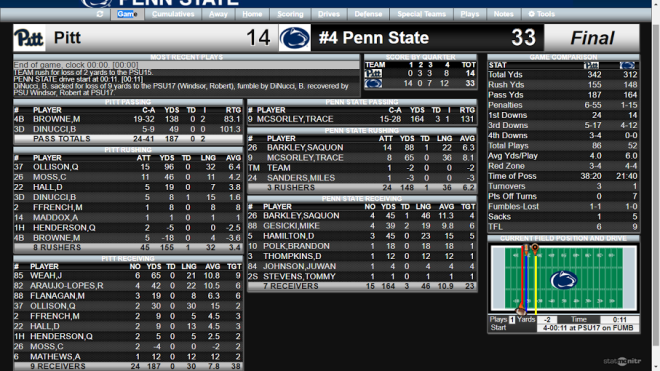Click the StatMonitr logo link

[622, 361]
